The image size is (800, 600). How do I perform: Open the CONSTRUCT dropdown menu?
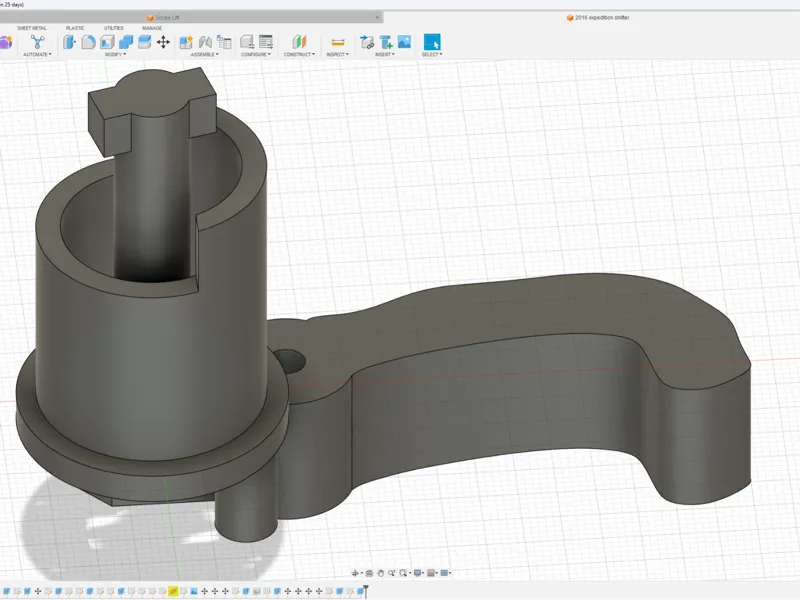pos(299,54)
